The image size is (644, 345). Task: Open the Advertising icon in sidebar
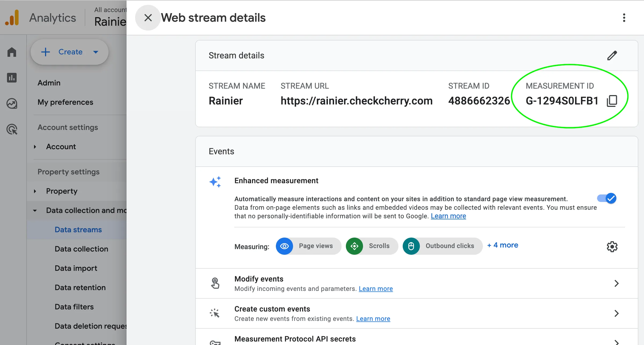coord(12,129)
